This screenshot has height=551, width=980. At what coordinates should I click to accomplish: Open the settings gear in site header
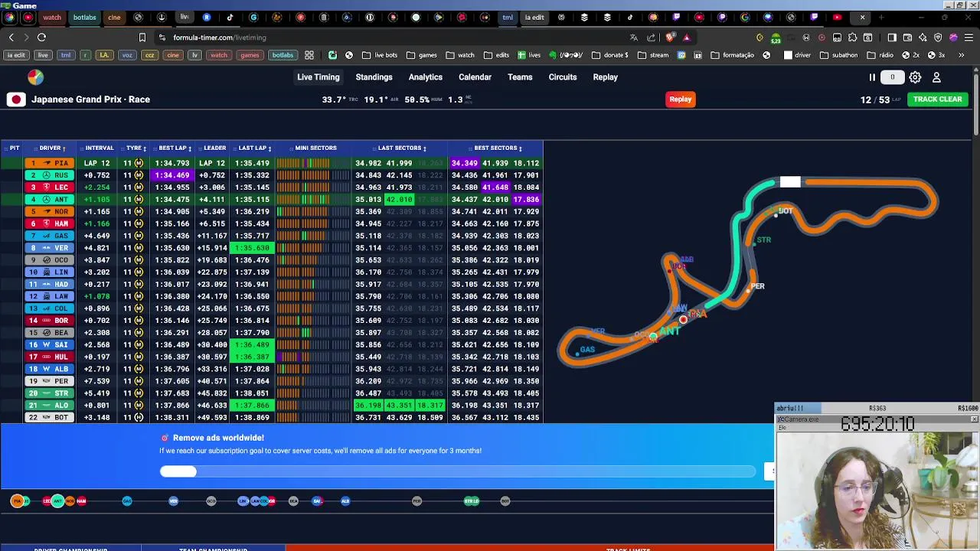[x=915, y=77]
